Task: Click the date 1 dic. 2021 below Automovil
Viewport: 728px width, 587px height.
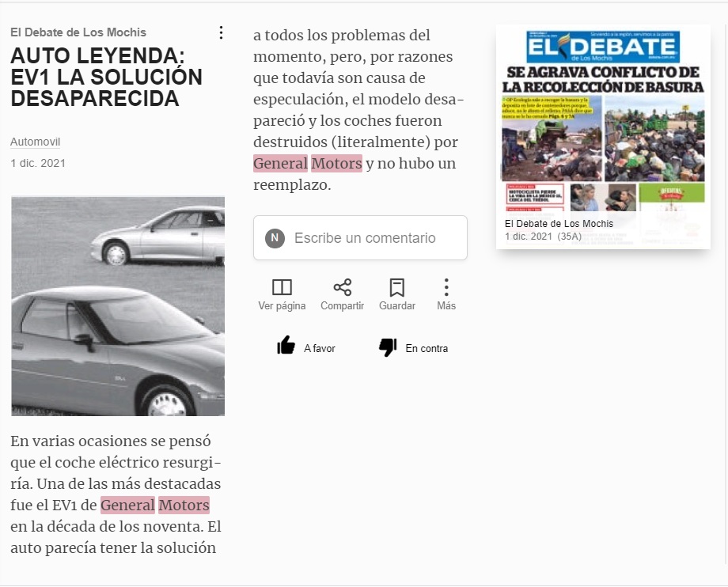Action: point(38,163)
